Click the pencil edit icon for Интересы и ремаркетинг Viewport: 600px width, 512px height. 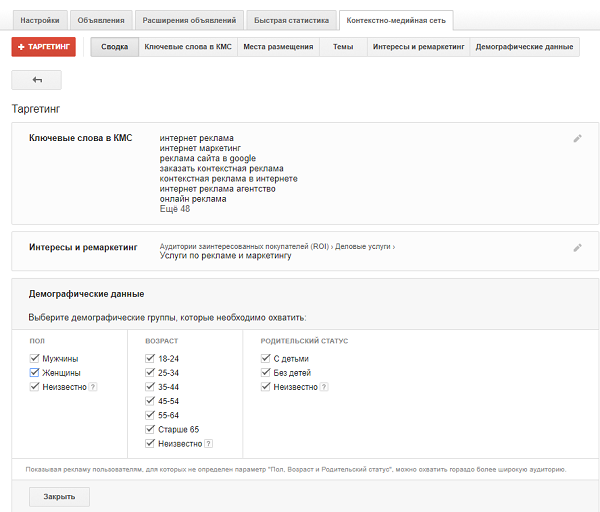(x=577, y=248)
